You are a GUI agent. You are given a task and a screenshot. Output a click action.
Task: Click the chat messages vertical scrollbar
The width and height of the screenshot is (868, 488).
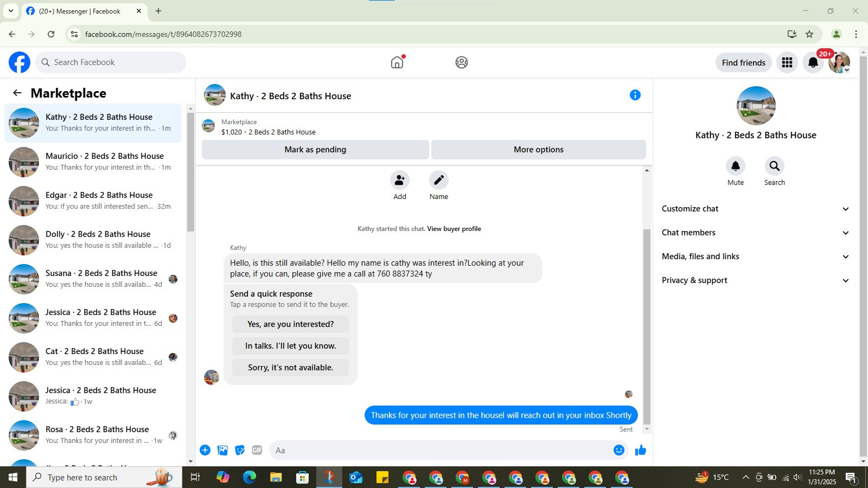tap(647, 326)
